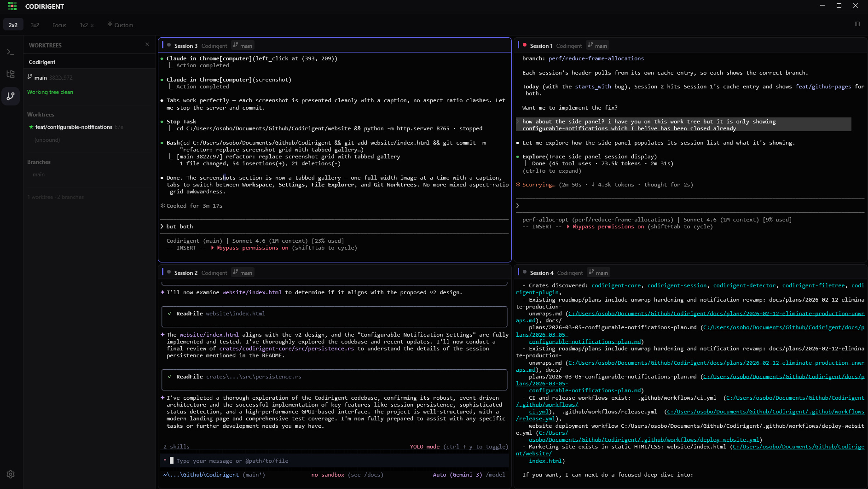Image resolution: width=868 pixels, height=489 pixels.
Task: Click the Custom layout grid icon
Action: pyautogui.click(x=110, y=24)
